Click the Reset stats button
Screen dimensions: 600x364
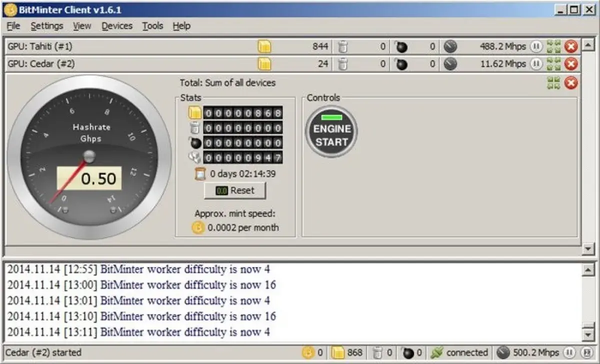[x=235, y=190]
